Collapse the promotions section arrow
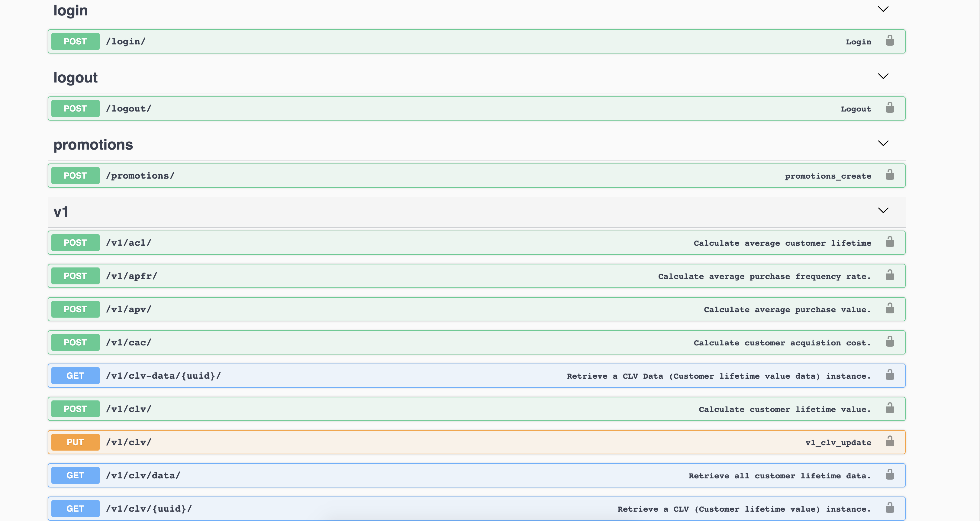This screenshot has width=980, height=521. coord(883,144)
